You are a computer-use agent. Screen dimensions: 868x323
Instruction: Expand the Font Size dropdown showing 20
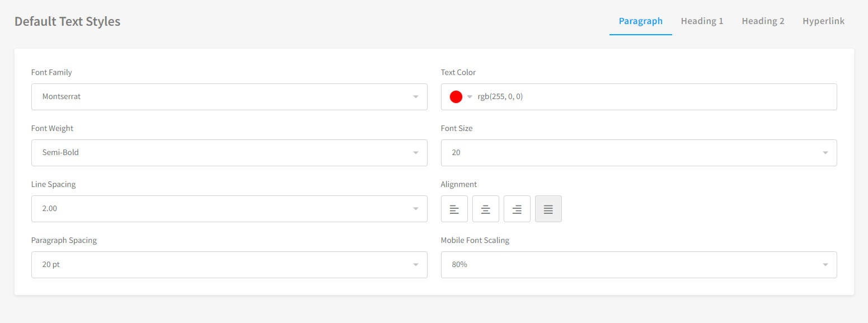coord(639,153)
